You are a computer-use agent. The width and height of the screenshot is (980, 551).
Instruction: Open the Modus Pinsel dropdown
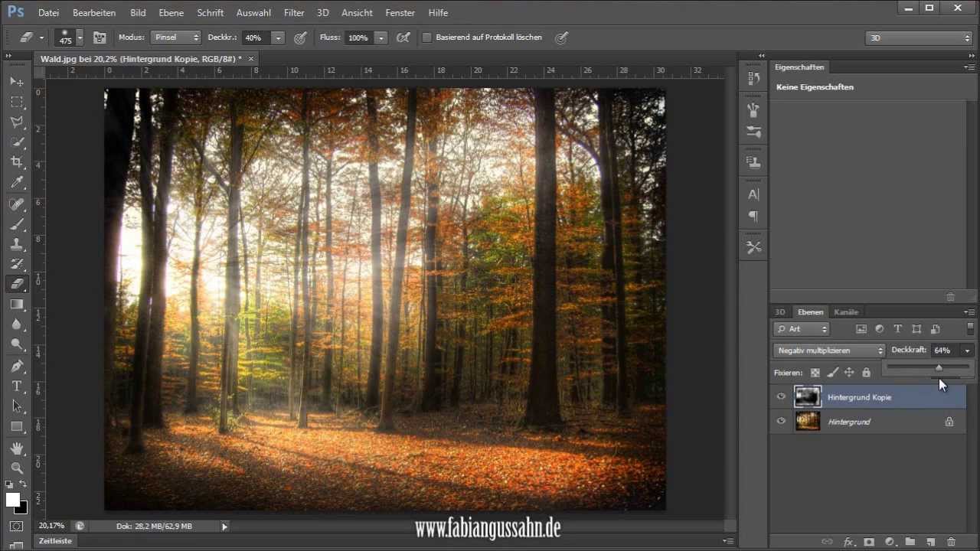tap(176, 37)
